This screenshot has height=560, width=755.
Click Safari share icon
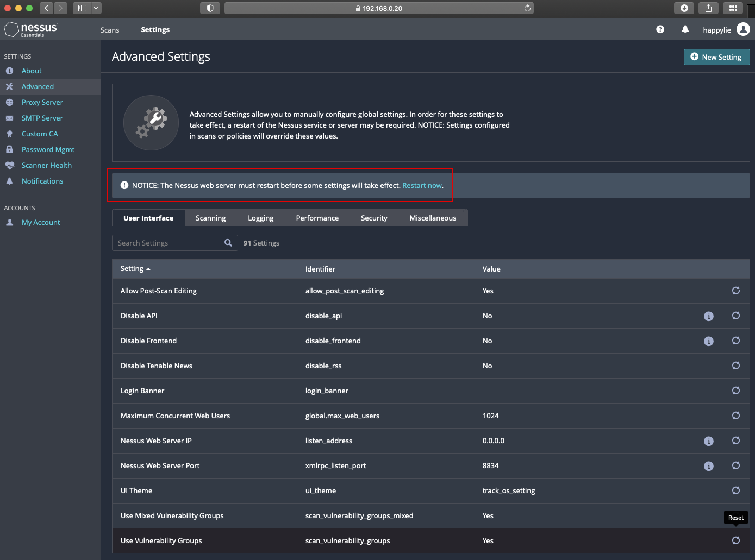pyautogui.click(x=708, y=8)
